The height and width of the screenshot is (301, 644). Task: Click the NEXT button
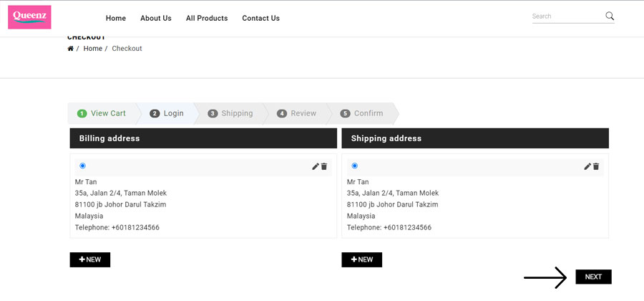tap(593, 277)
